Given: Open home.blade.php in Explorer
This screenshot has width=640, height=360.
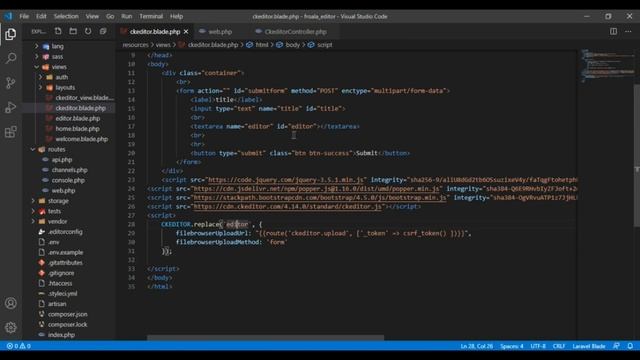Looking at the screenshot, I should point(77,129).
